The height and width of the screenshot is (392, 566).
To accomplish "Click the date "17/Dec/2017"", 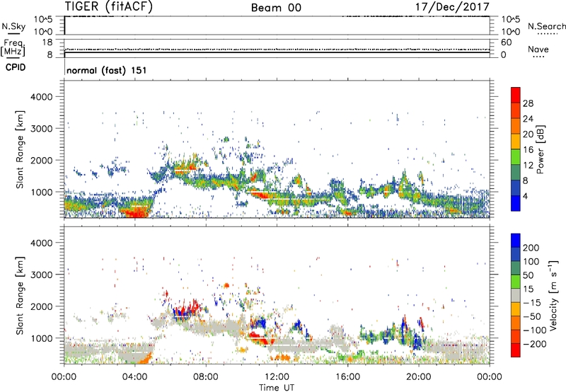I will point(452,6).
